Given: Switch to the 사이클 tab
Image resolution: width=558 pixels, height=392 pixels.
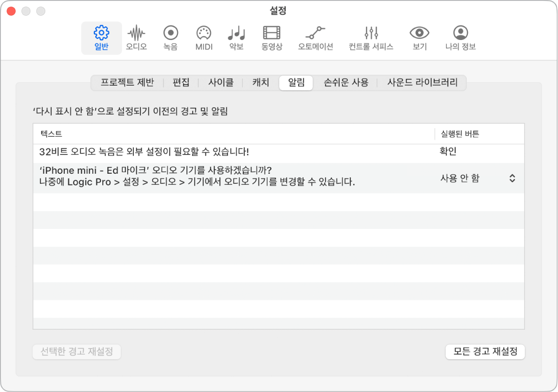Looking at the screenshot, I should [x=220, y=83].
